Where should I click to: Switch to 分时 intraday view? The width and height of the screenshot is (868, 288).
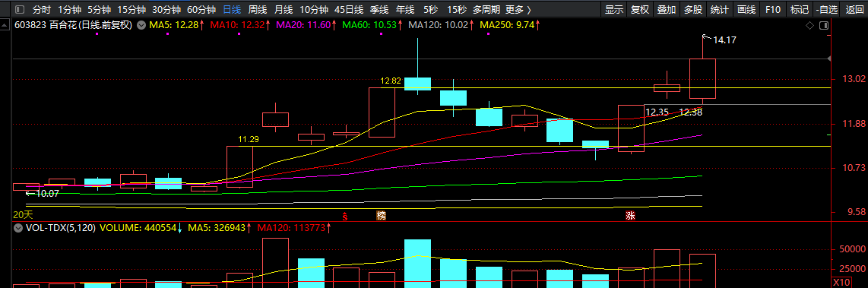[42, 9]
